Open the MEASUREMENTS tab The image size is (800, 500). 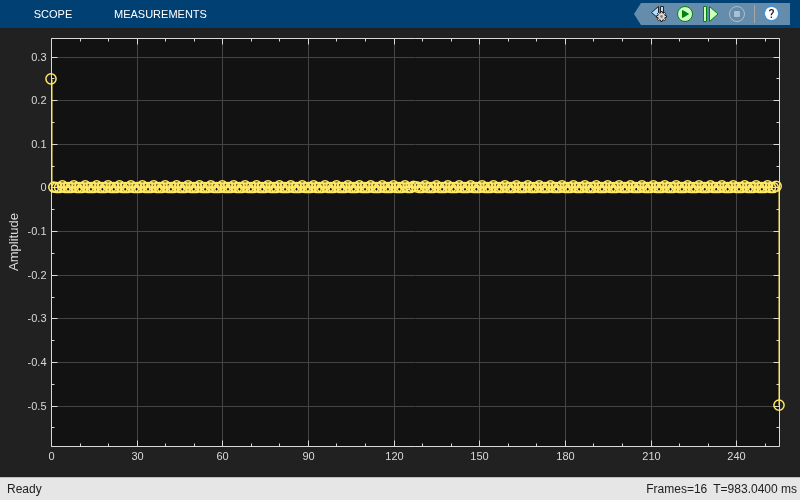[x=160, y=14]
